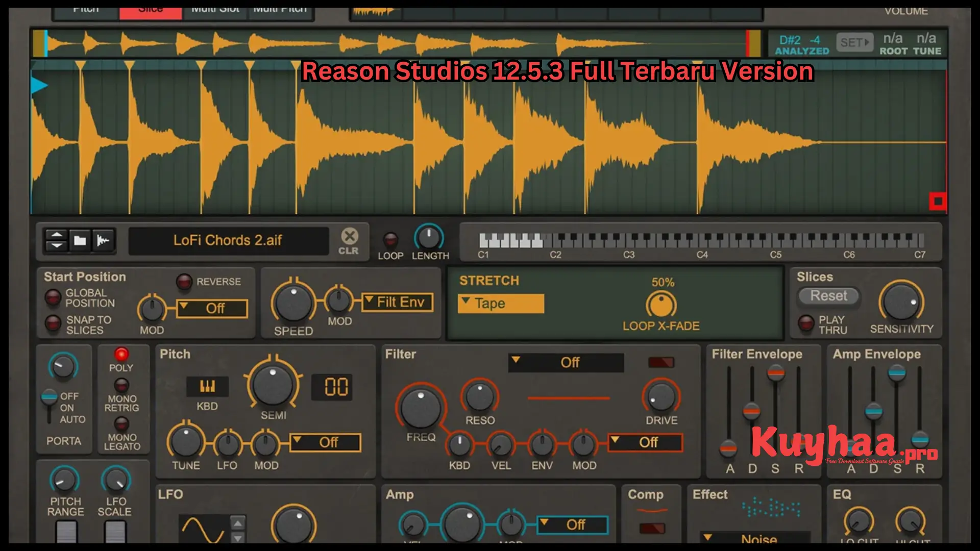This screenshot has height=551, width=980.
Task: Select MONO LEGATO voice mode
Action: [121, 424]
